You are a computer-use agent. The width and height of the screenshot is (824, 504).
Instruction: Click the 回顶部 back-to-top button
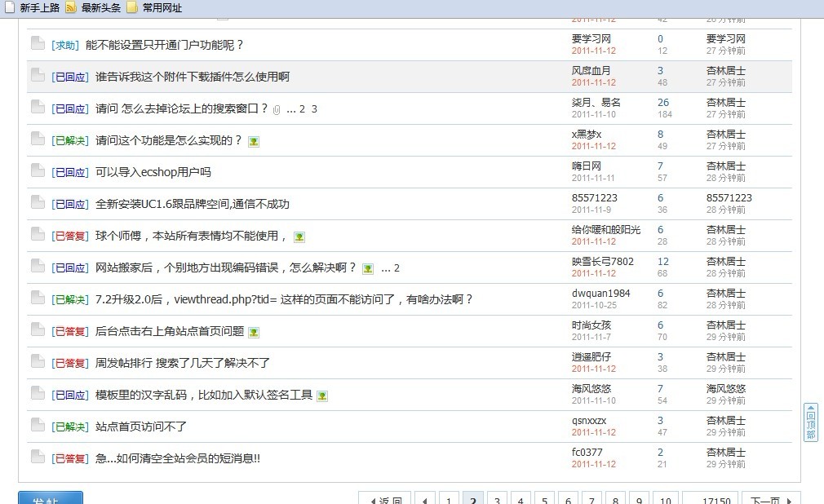tap(810, 422)
